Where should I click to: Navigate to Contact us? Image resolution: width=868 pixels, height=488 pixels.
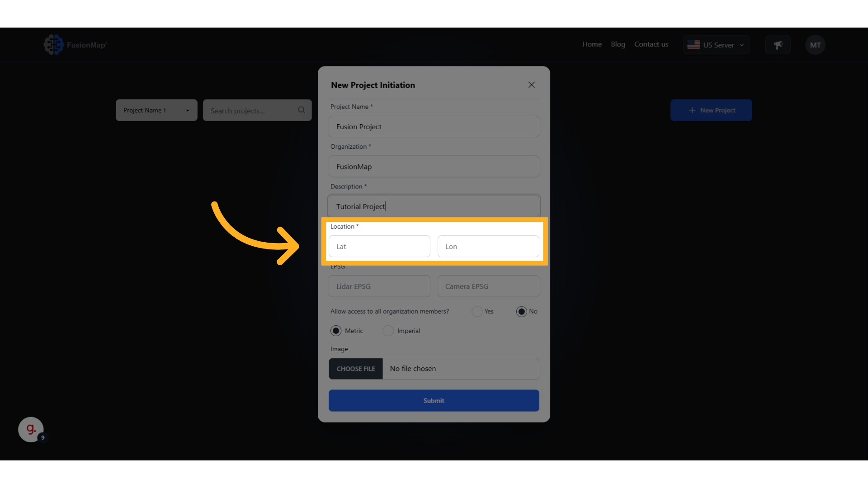(x=651, y=44)
